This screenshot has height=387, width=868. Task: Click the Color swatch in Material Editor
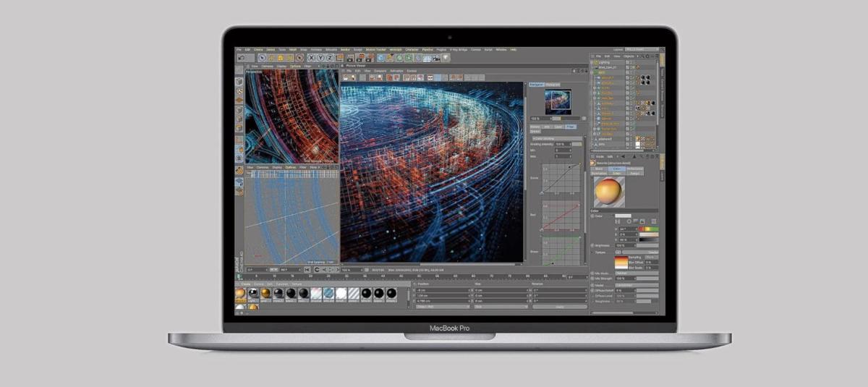tap(623, 216)
